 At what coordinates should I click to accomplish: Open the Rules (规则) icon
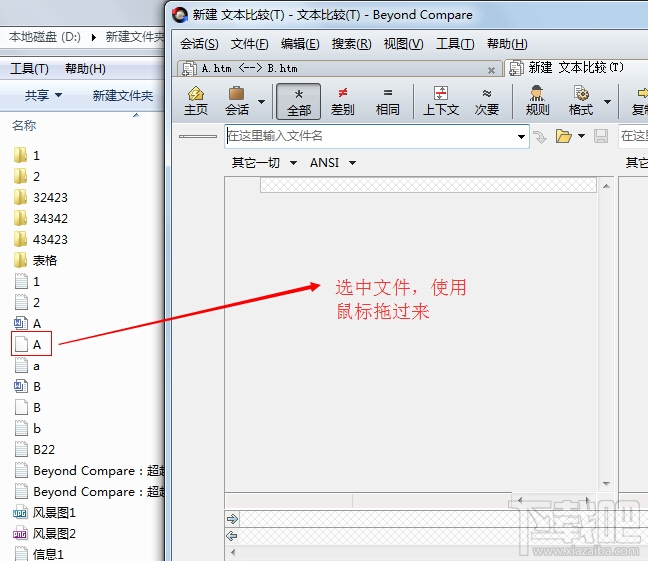click(537, 101)
